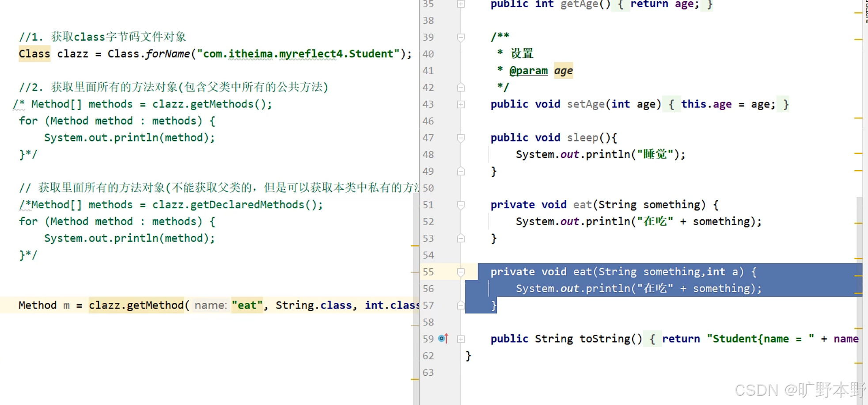This screenshot has height=405, width=868.
Task: Click the highlighted Class keyword in left editor
Action: pos(34,54)
